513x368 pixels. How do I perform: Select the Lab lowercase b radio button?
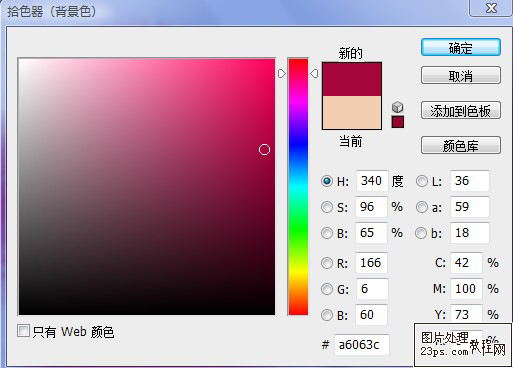421,233
